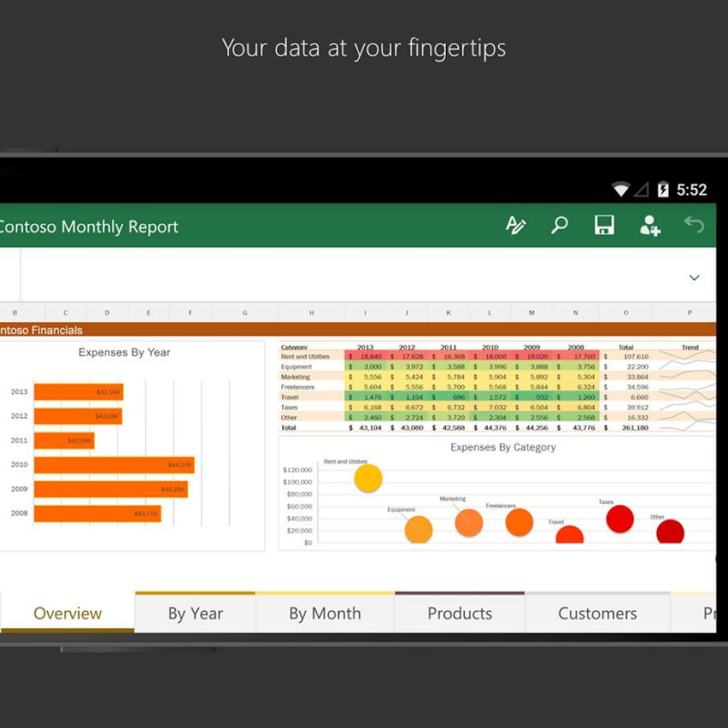
Task: Select the Expenses By Year chart title
Action: point(124,353)
